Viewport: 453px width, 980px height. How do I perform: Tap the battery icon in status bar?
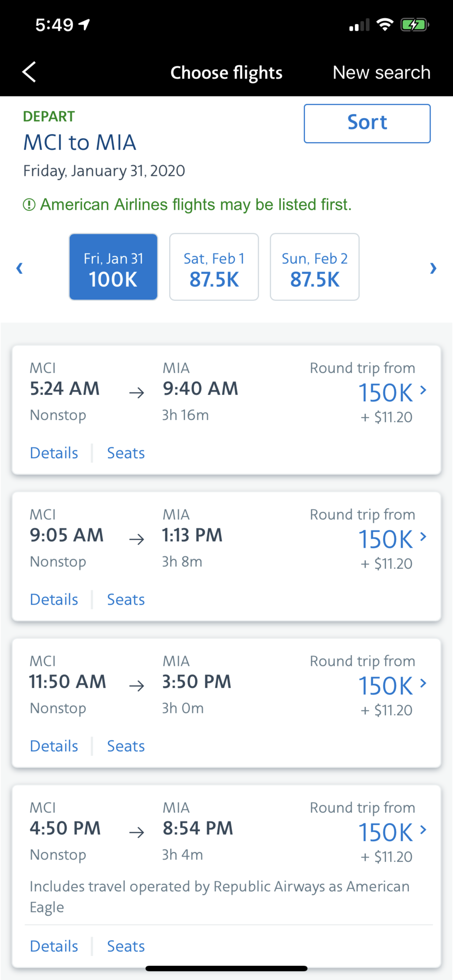click(414, 24)
